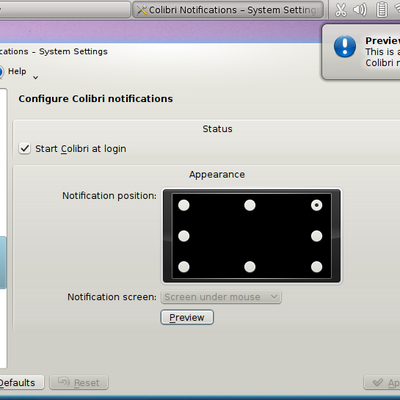Click the wrench icon in the Colibri taskbar entry
The width and height of the screenshot is (400, 400).
[x=142, y=10]
